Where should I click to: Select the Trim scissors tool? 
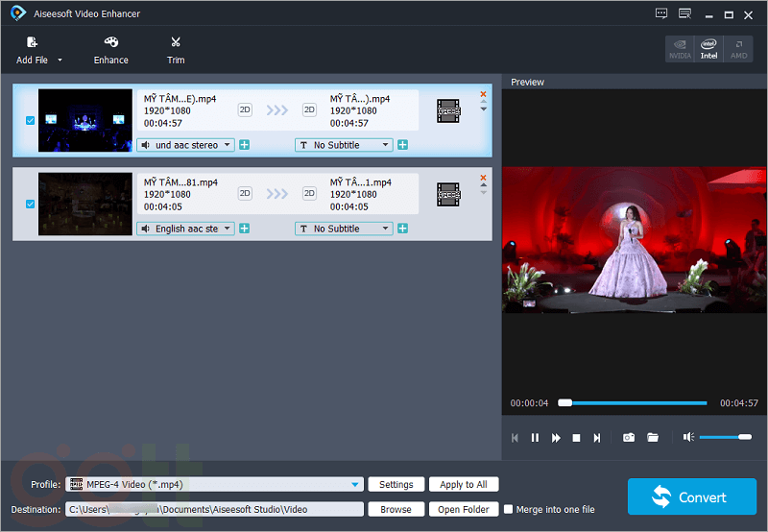[x=176, y=43]
